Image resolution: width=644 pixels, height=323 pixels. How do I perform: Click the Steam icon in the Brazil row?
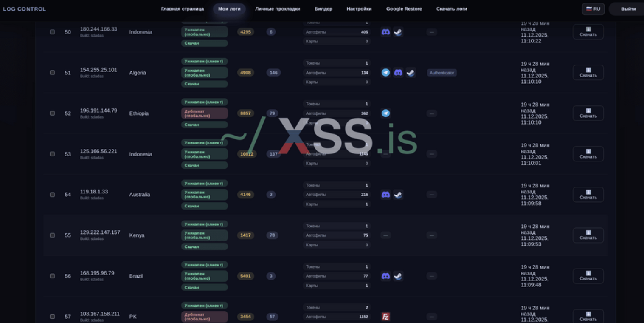398,276
